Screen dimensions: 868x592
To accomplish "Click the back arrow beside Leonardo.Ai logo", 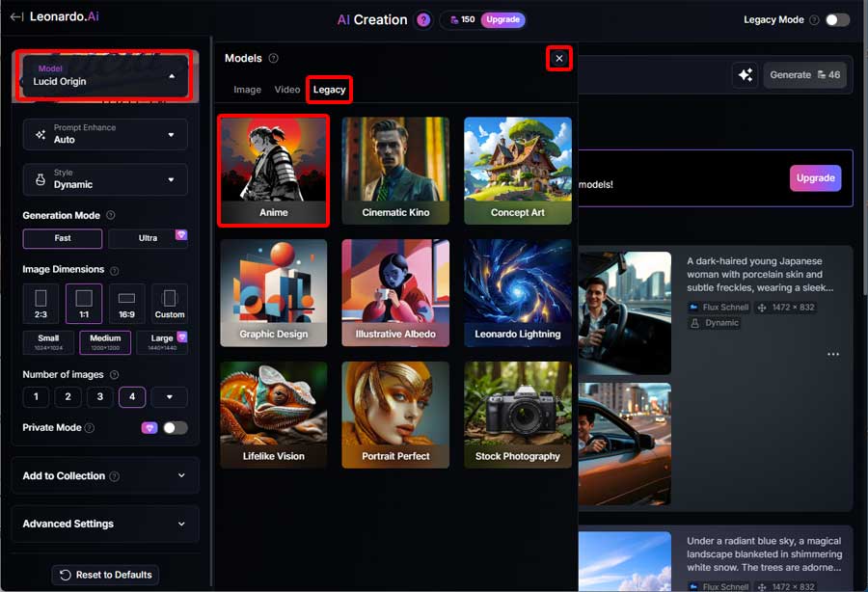I will click(16, 16).
